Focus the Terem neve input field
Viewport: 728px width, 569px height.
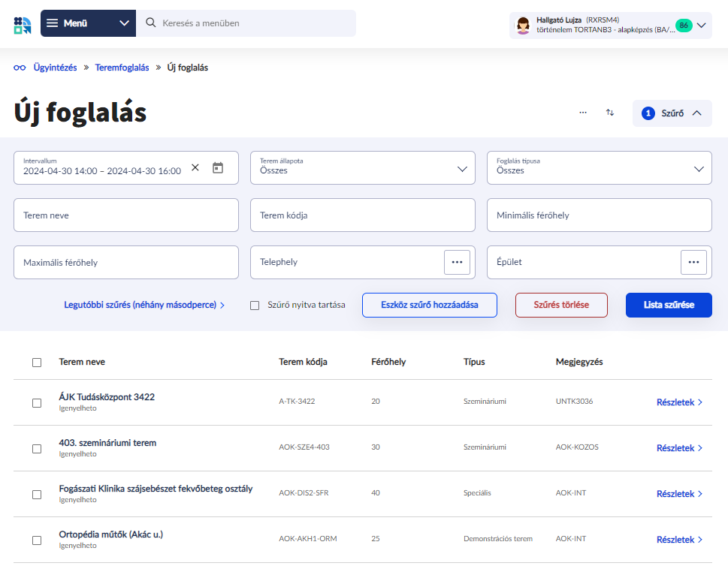pyautogui.click(x=126, y=215)
